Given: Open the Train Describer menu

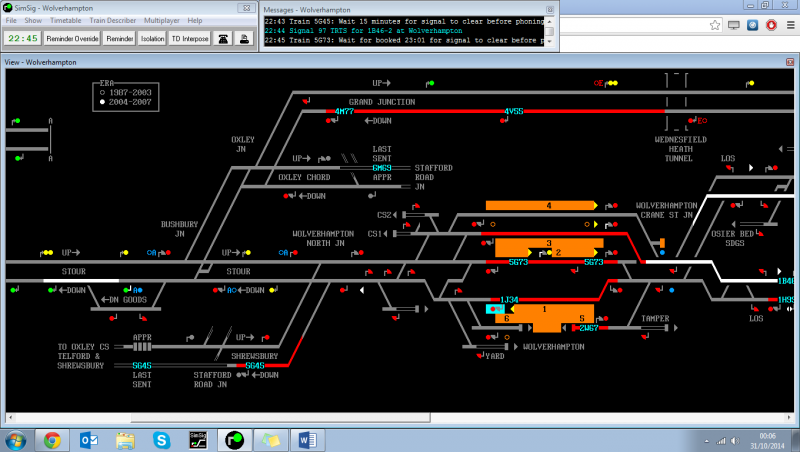Looking at the screenshot, I should (x=113, y=20).
